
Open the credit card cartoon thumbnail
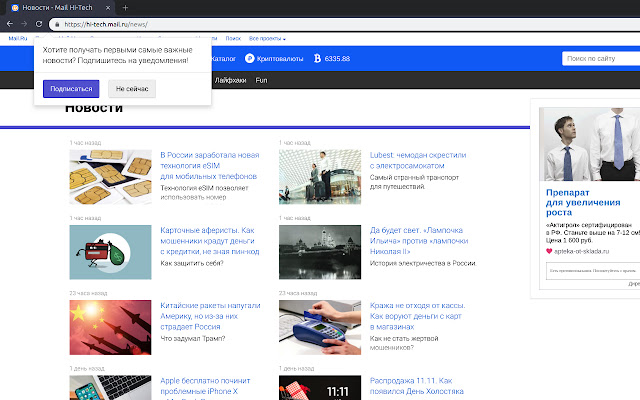(110, 252)
